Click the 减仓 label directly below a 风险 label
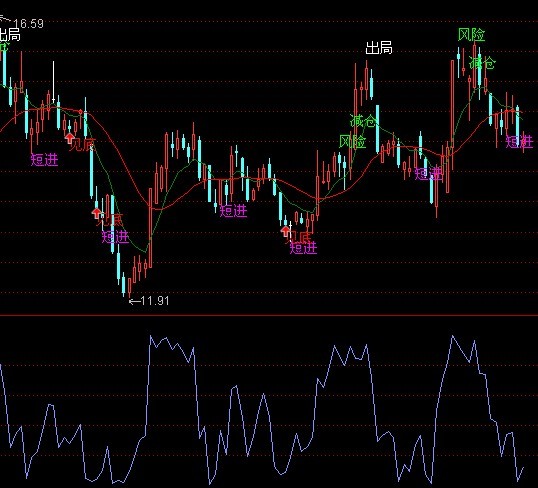The image size is (538, 488). (x=482, y=63)
